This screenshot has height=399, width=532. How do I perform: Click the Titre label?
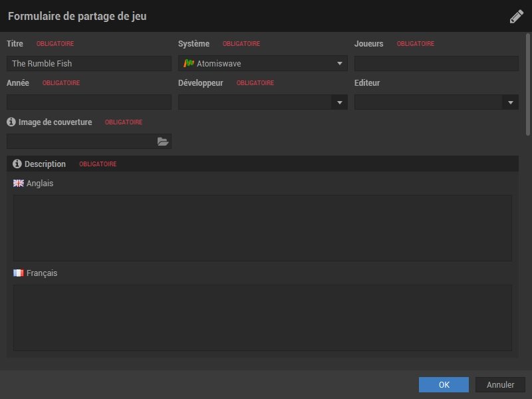pyautogui.click(x=15, y=44)
